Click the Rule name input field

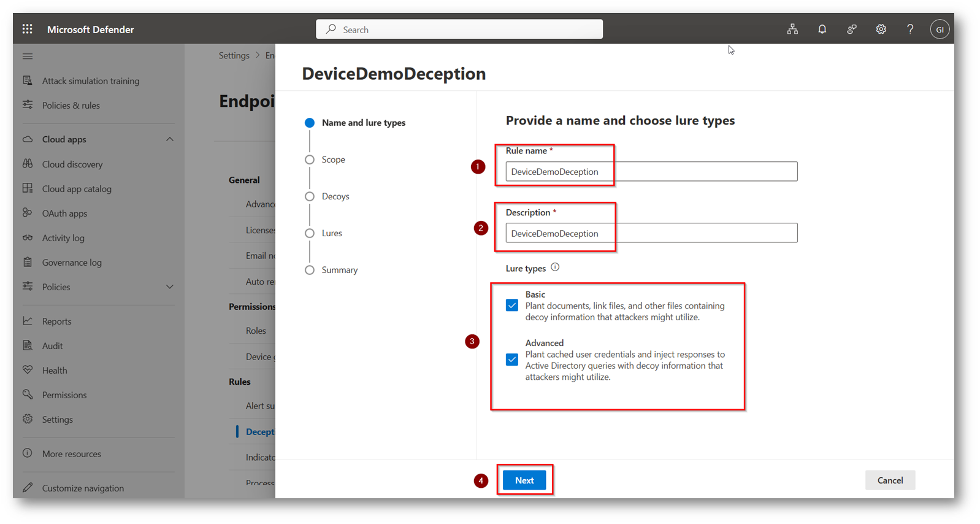[x=651, y=171]
